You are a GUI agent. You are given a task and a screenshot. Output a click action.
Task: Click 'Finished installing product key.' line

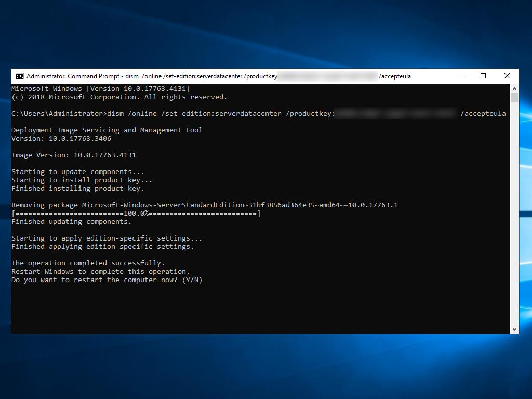pos(78,188)
